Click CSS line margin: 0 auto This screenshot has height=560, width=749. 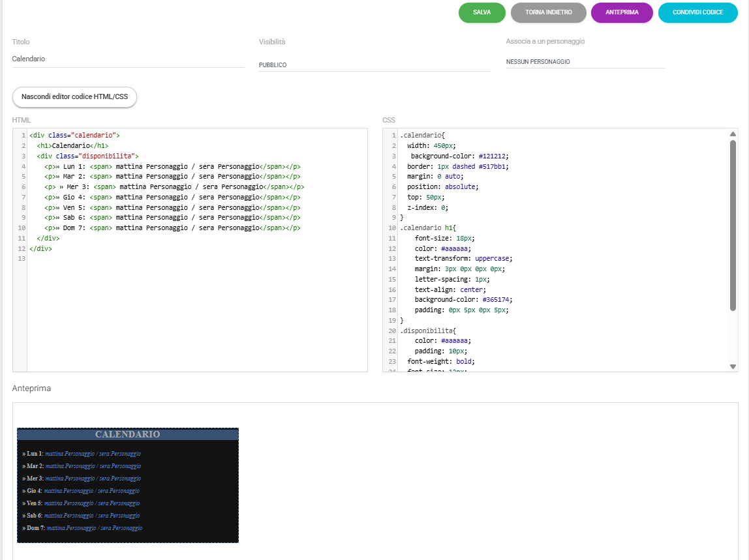tap(435, 177)
